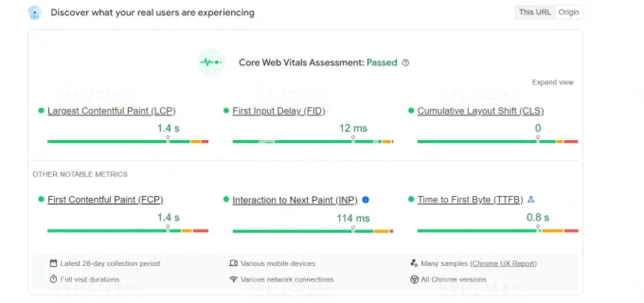Follow the Chrome UX Report link
The image size is (644, 303).
tap(503, 263)
